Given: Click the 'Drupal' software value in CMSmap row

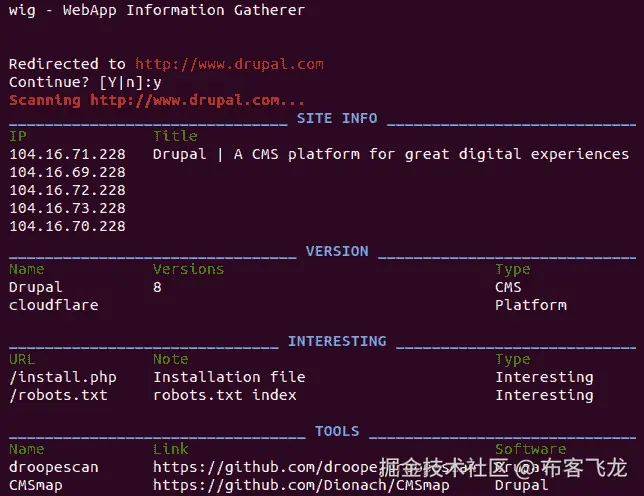Looking at the screenshot, I should point(522,486).
